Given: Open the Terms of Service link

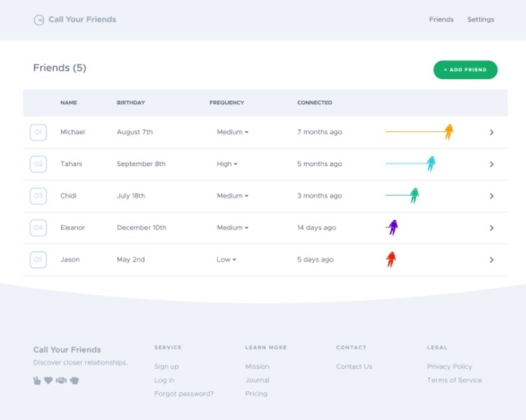Looking at the screenshot, I should [455, 380].
